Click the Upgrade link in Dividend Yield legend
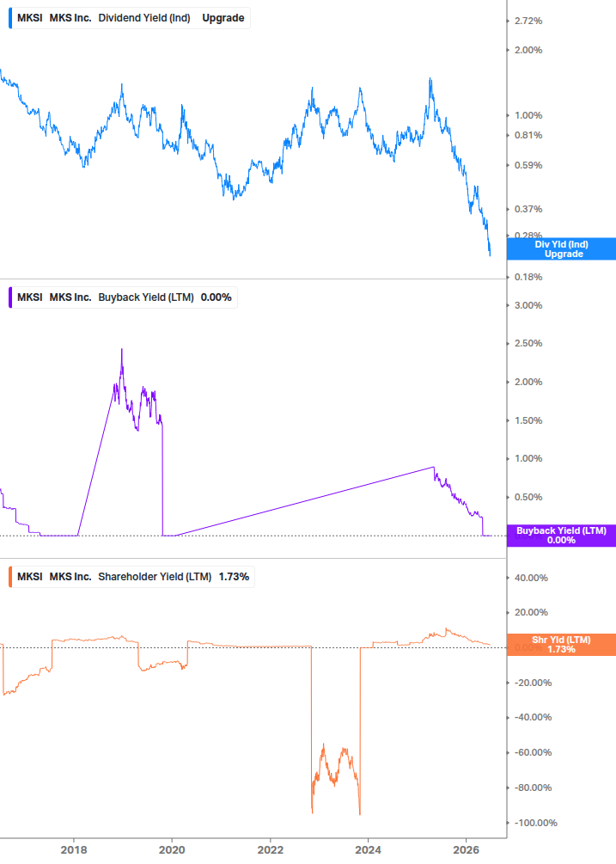The image size is (616, 864). (223, 18)
